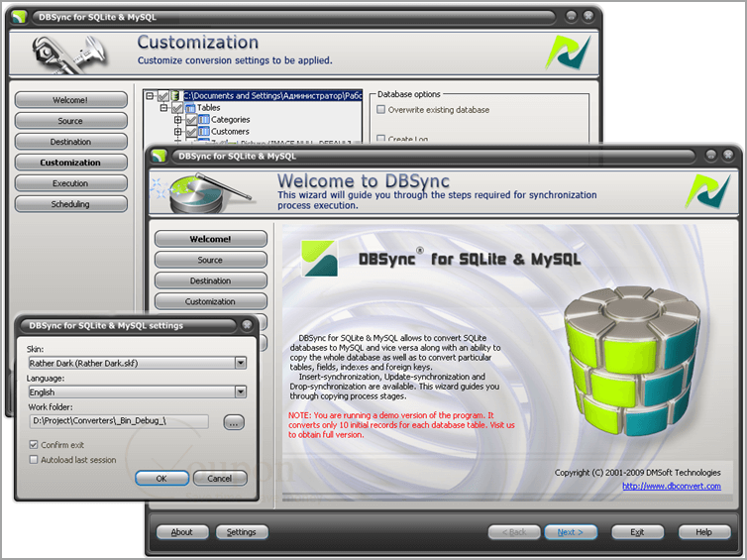747x560 pixels.
Task: Open the Skin dropdown list
Action: point(241,363)
